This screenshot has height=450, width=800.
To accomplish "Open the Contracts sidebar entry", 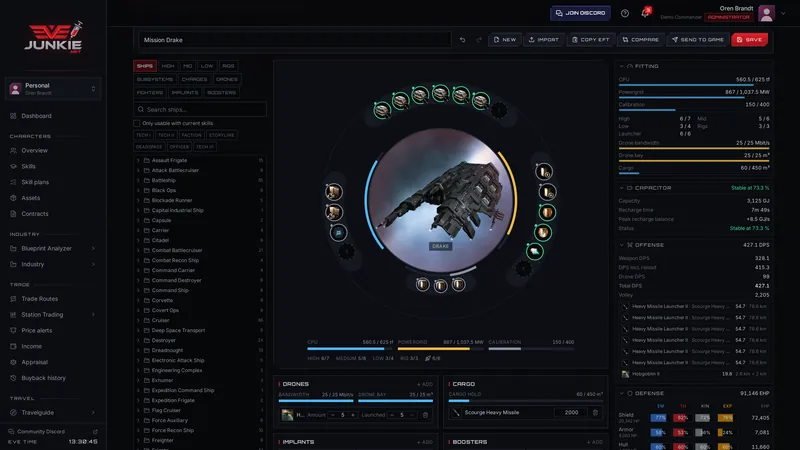I will coord(35,214).
